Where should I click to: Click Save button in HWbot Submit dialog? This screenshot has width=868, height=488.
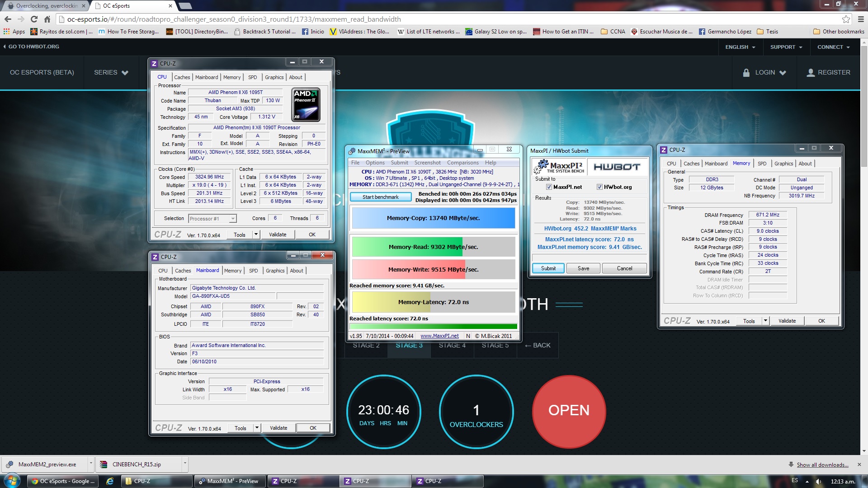pyautogui.click(x=584, y=268)
